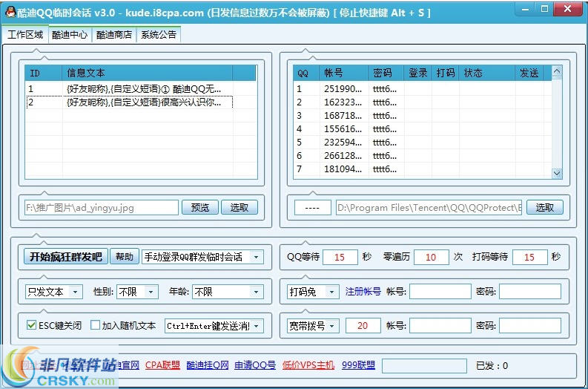Open the CPA联盟 link
The height and width of the screenshot is (389, 588).
click(x=162, y=365)
